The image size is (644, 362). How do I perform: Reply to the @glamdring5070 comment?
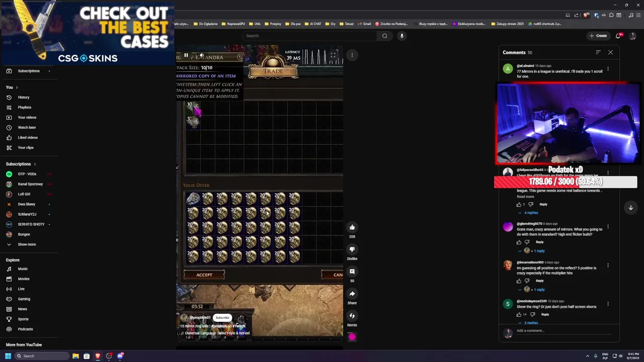[x=540, y=242]
